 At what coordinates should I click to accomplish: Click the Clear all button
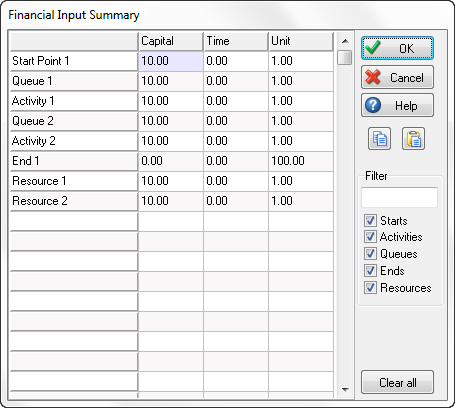(397, 382)
